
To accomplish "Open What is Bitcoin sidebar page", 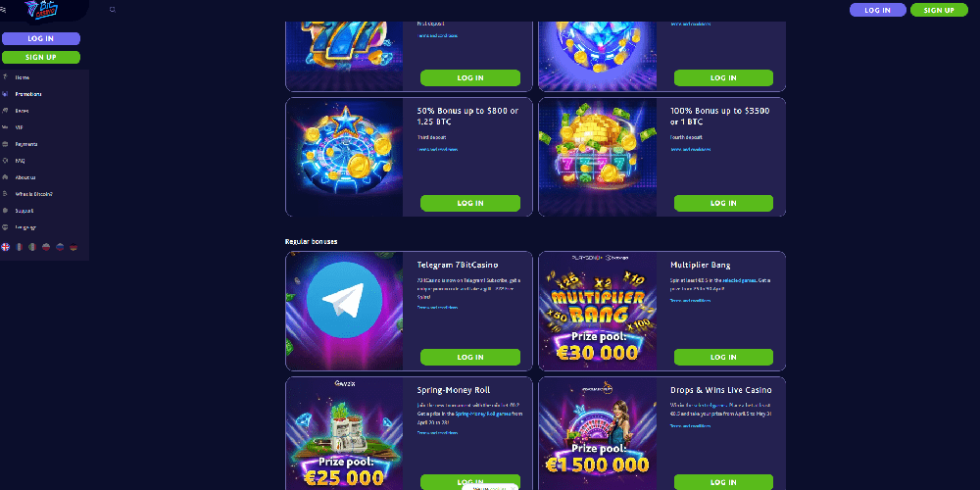I will tap(33, 194).
